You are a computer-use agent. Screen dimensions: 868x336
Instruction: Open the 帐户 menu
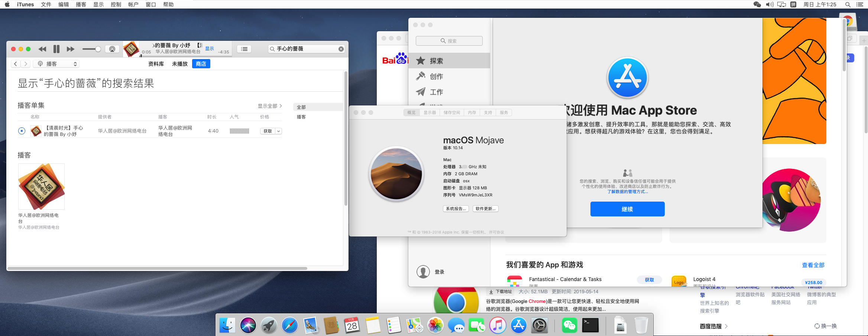click(133, 4)
